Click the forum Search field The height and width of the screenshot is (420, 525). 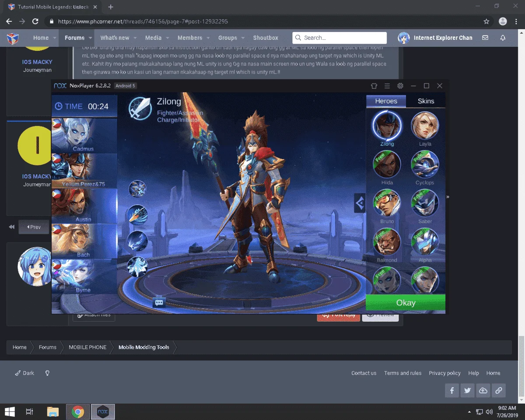339,38
